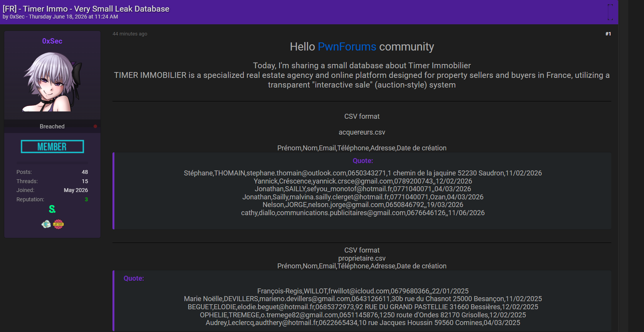
Task: Click the cloud award icon
Action: point(46,224)
